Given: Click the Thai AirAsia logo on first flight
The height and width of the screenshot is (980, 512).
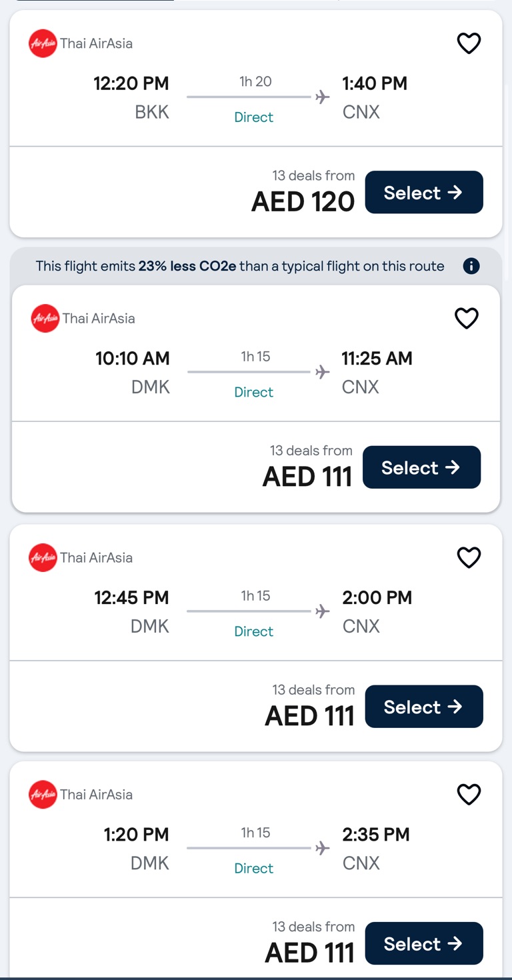Looking at the screenshot, I should (x=43, y=44).
